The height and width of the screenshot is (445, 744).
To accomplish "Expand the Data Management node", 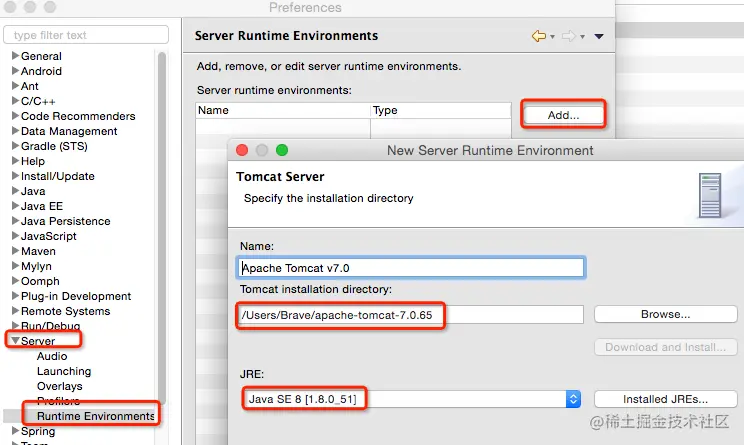I will point(15,131).
